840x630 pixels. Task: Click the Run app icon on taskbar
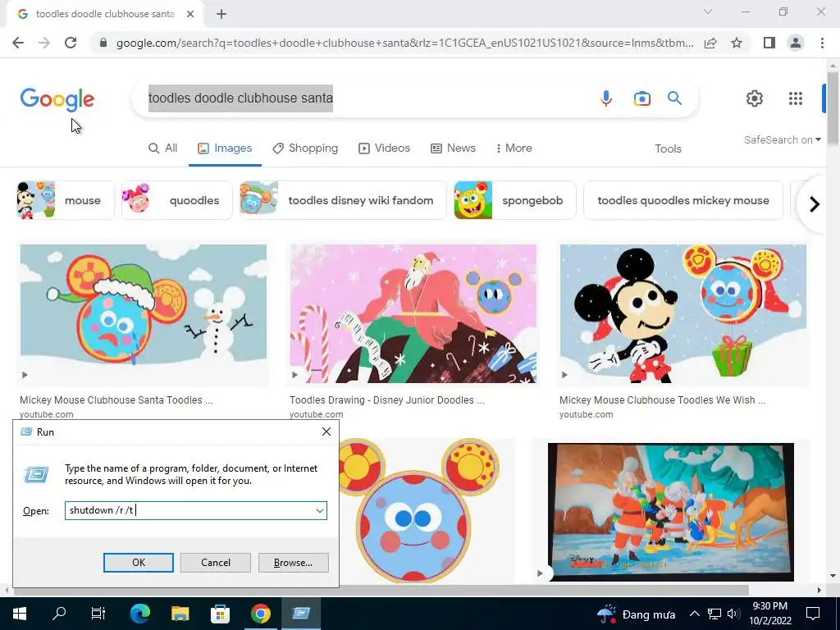pyautogui.click(x=300, y=614)
